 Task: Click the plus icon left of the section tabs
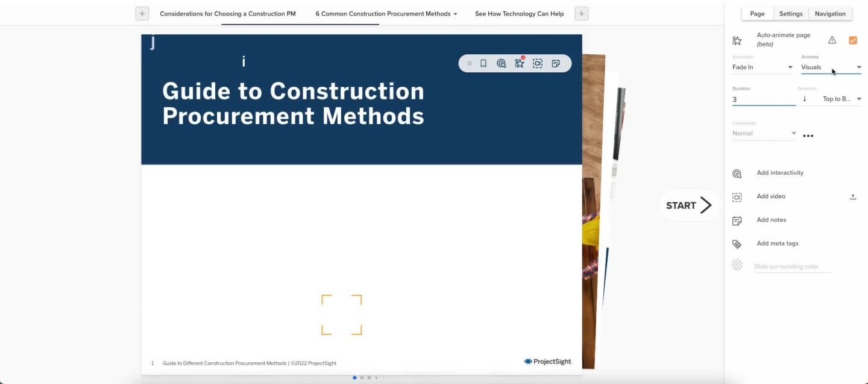(142, 13)
